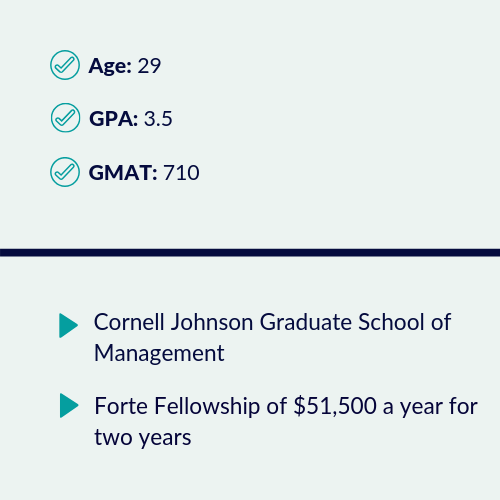Click the teal triangle bullet before Cornell Johnson

coord(69,325)
